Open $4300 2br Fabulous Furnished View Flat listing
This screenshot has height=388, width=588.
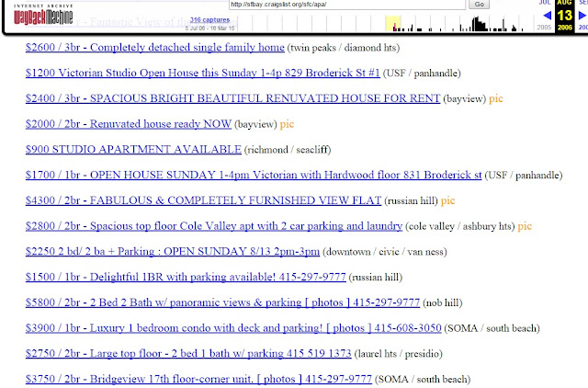click(203, 200)
